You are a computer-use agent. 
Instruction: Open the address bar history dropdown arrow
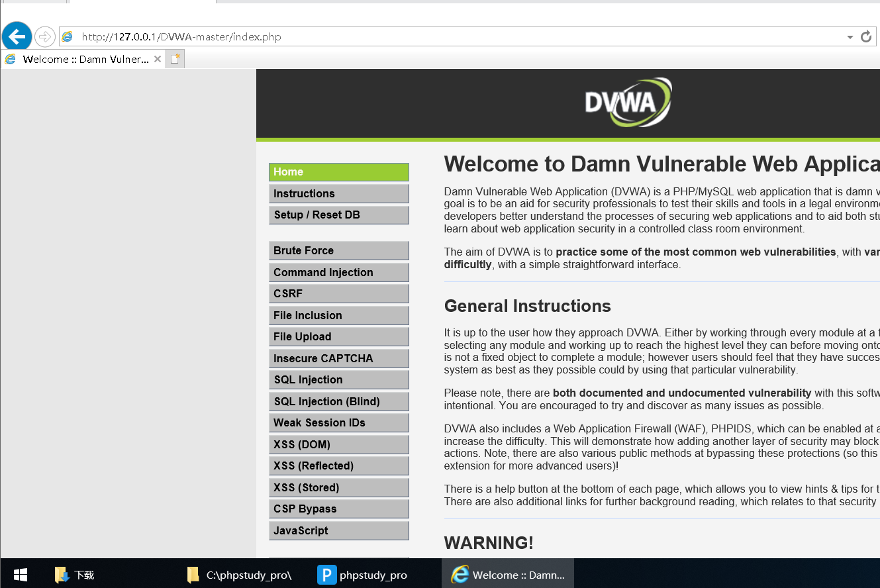pos(850,37)
